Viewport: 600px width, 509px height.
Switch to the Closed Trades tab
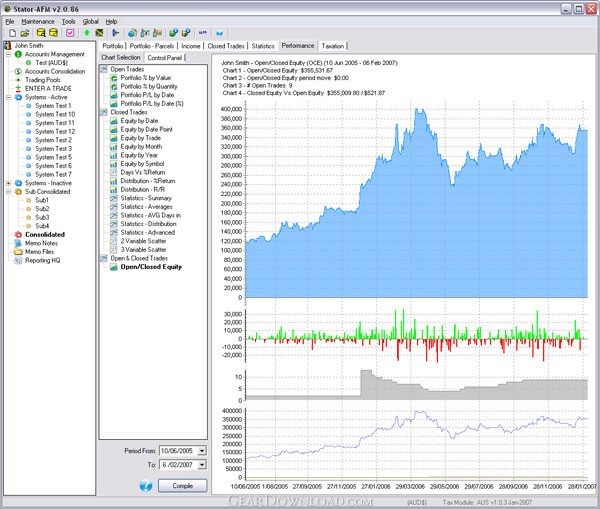pyautogui.click(x=226, y=46)
